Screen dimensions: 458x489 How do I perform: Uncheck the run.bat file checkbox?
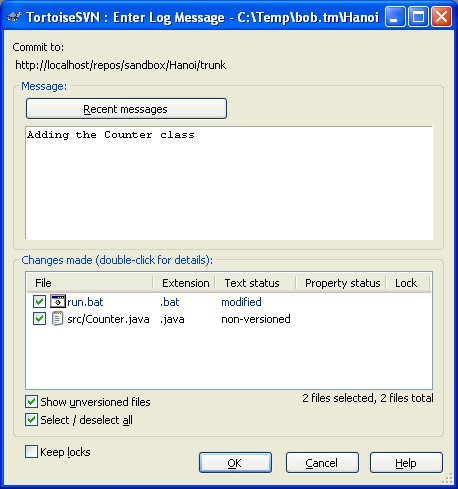(39, 302)
